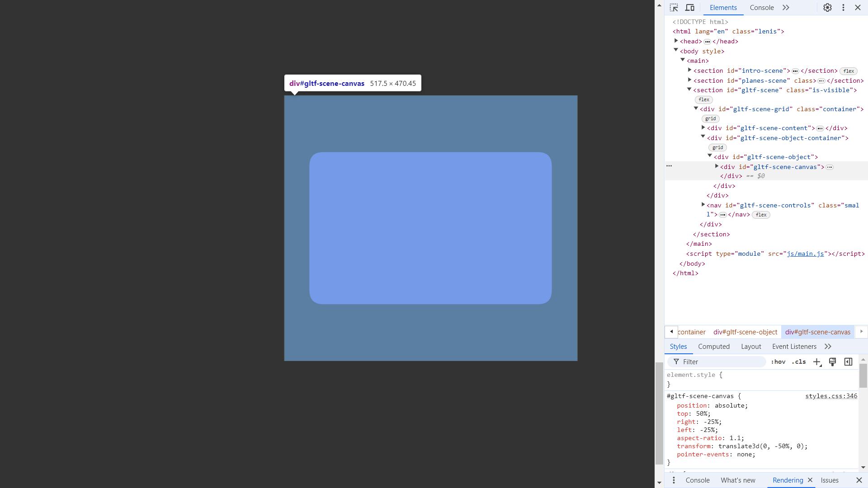Toggle flex badge on gltf-scene-controls nav
The image size is (868, 488).
tap(761, 215)
